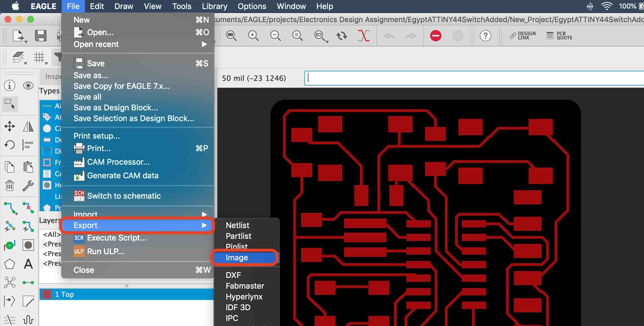Toggle the Show eye tool
The width and height of the screenshot is (644, 326).
click(x=28, y=85)
